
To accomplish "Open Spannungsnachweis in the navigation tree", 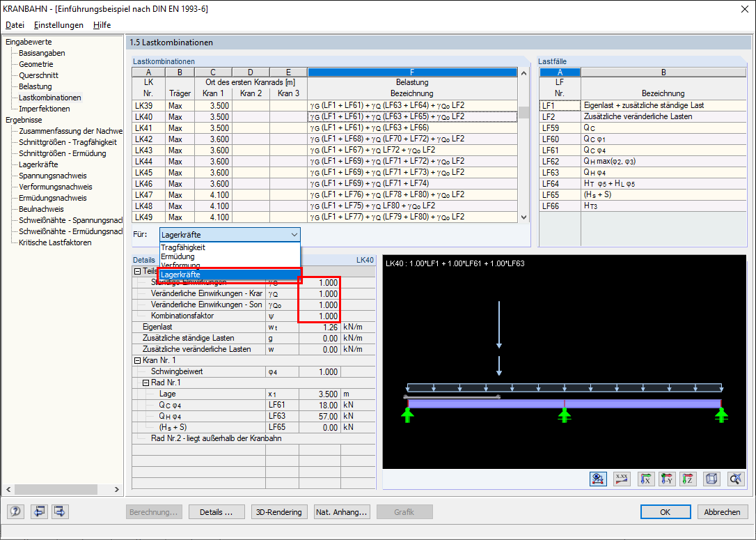I will (52, 176).
